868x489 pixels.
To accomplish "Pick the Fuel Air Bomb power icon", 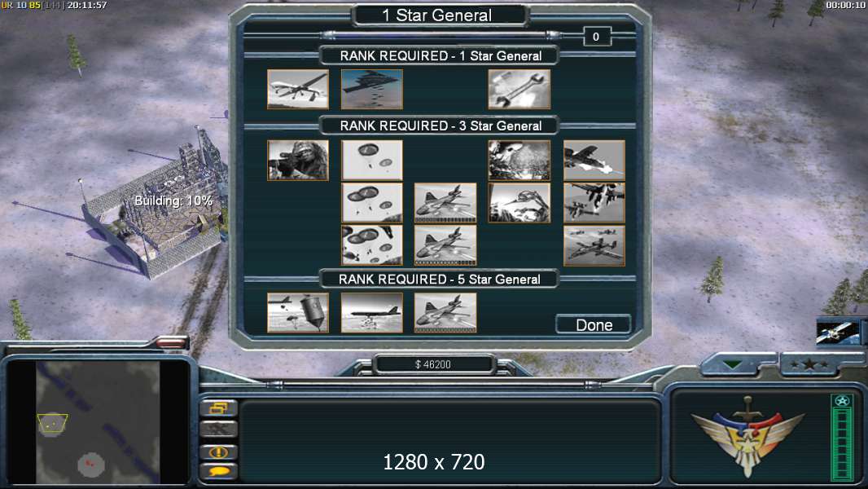I will click(372, 313).
